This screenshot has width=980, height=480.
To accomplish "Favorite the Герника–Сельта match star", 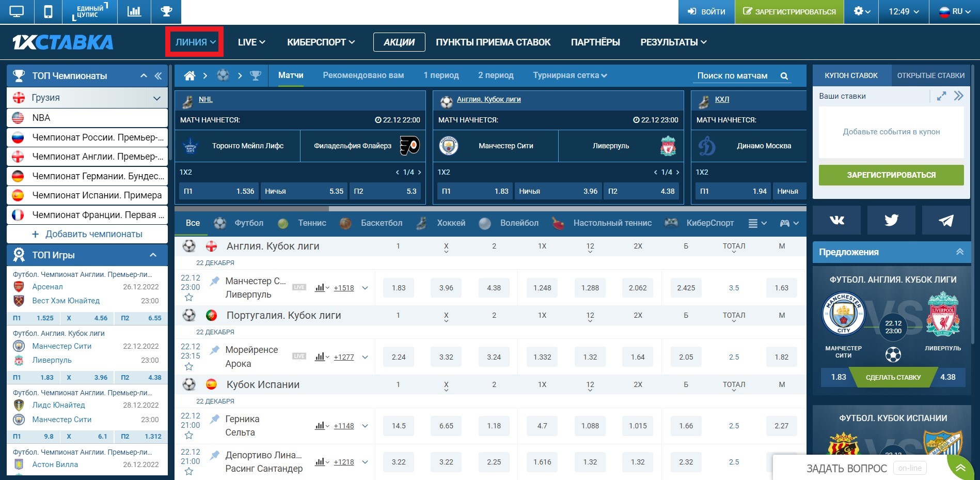I will 189,436.
